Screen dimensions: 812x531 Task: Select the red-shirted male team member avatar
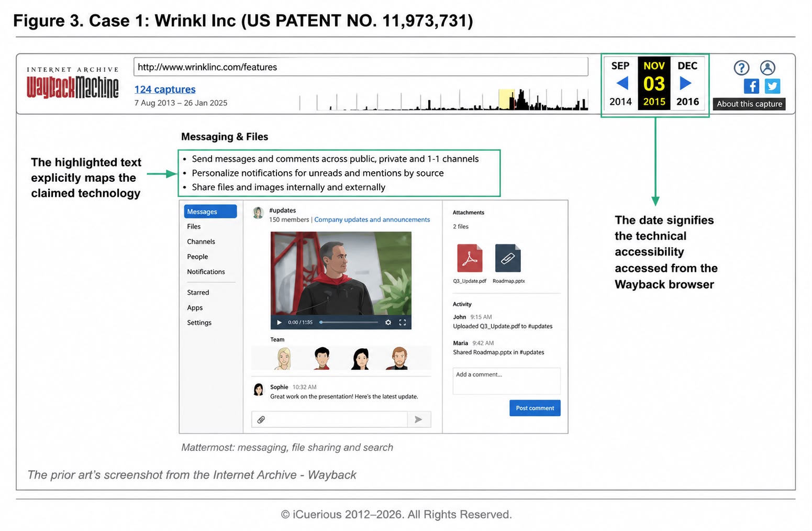click(x=322, y=358)
